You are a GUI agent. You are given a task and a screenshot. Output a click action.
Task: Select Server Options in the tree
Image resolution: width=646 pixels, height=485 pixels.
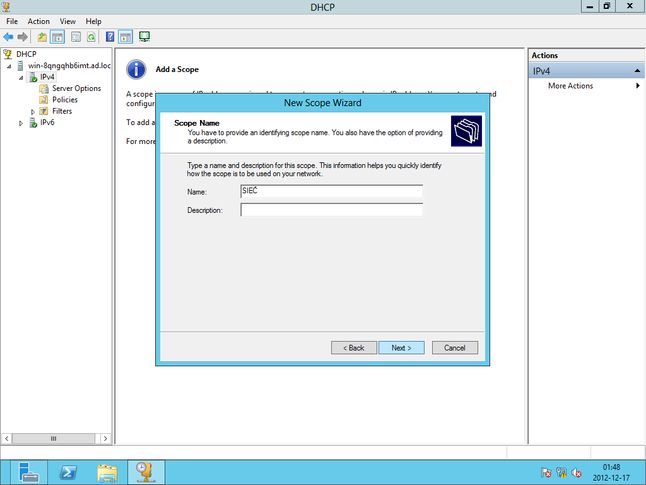click(77, 88)
